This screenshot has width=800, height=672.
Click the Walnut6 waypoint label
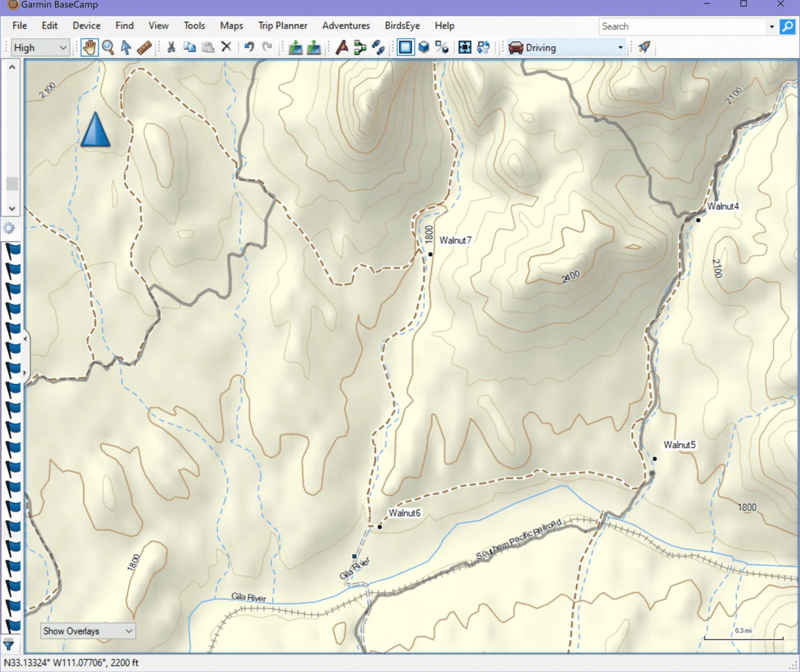(405, 513)
